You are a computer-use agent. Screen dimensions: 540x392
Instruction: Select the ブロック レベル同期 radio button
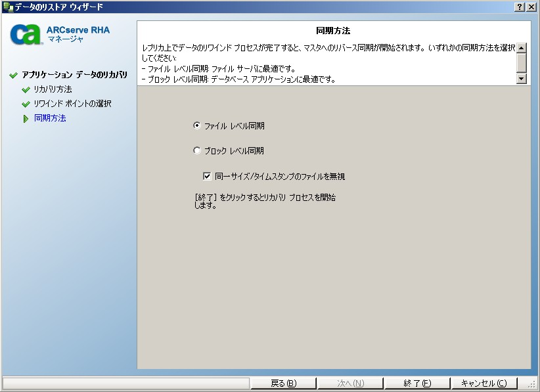[x=196, y=150]
